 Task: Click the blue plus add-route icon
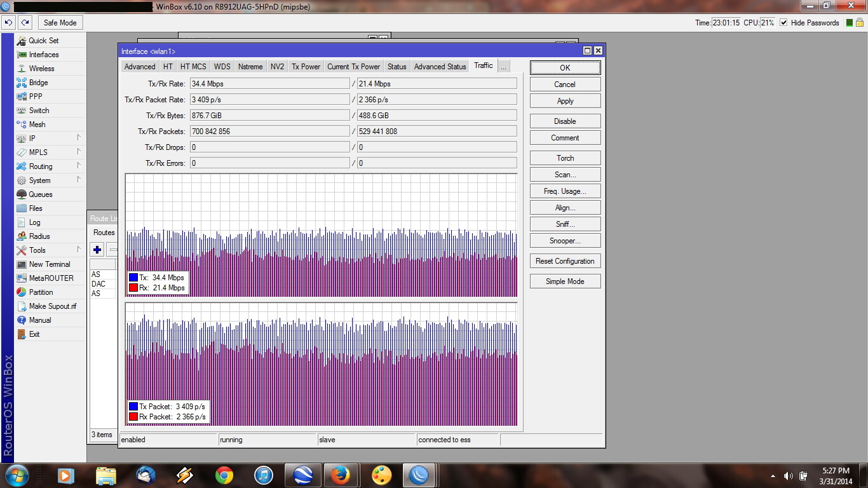(x=97, y=250)
